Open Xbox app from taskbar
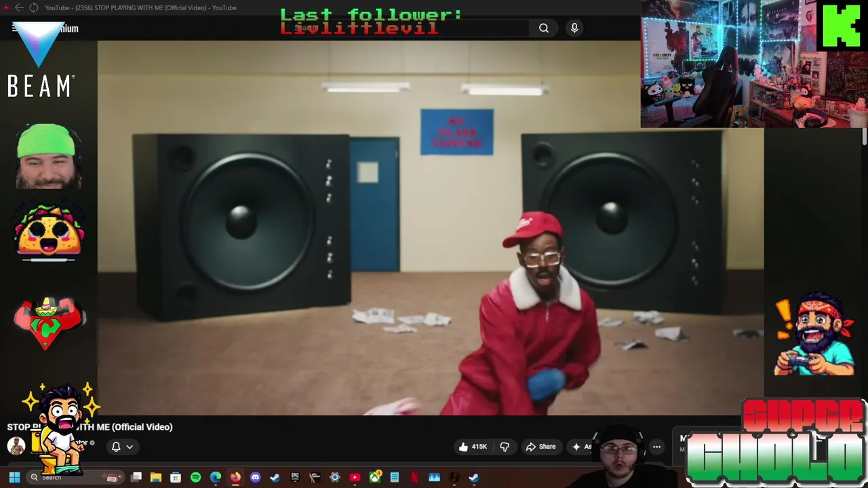This screenshot has width=868, height=488. point(375,477)
